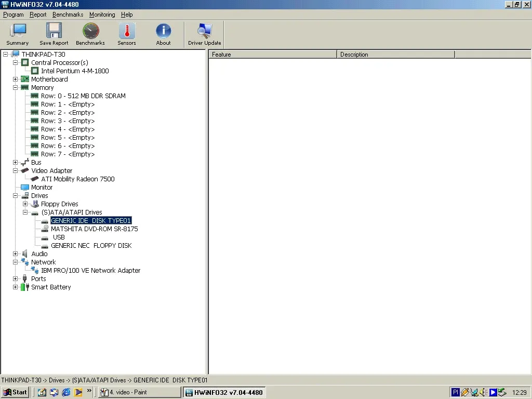This screenshot has height=399, width=532.
Task: Select Row: 5 - <Empty> entry
Action: pos(68,137)
